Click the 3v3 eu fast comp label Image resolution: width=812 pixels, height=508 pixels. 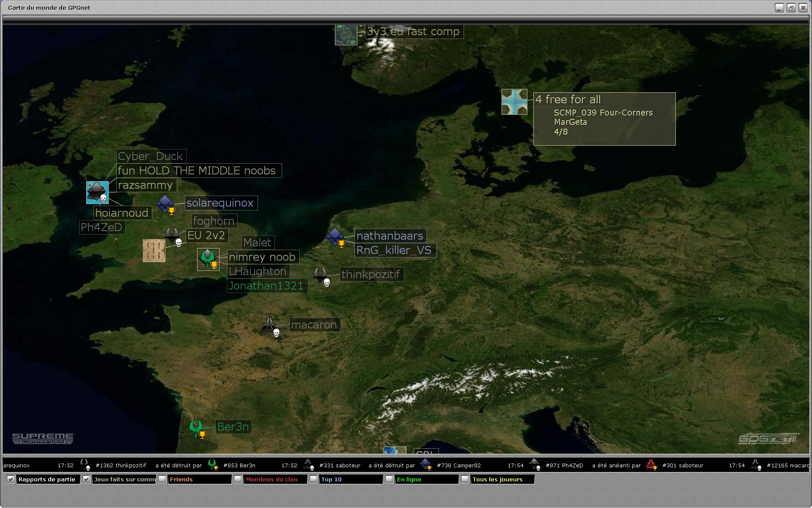413,32
